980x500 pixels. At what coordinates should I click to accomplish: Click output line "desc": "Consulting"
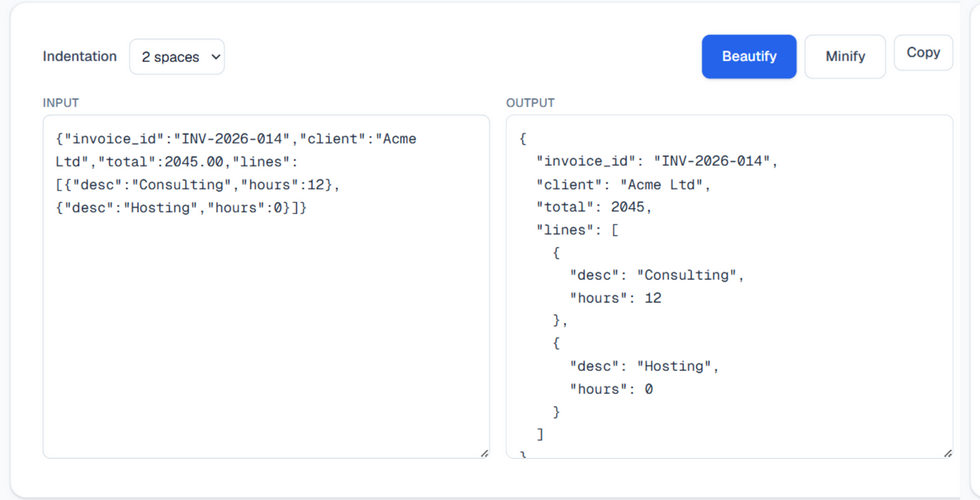(x=657, y=275)
